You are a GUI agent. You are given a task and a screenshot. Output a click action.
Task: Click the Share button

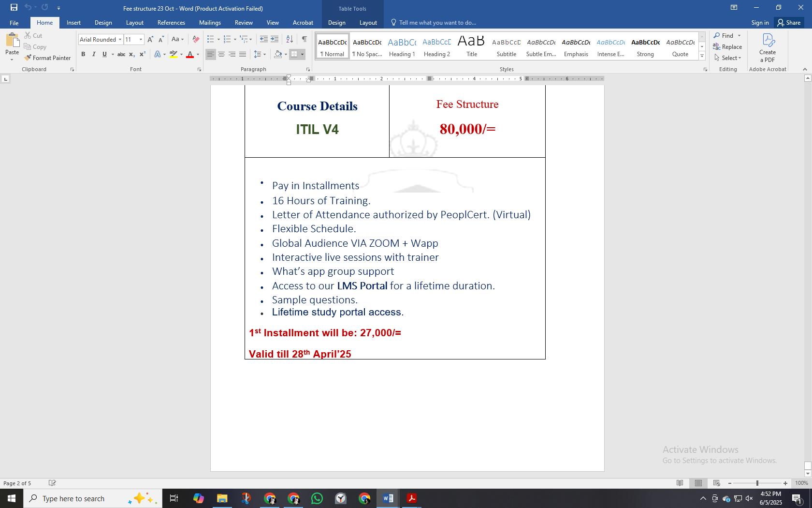click(x=789, y=23)
